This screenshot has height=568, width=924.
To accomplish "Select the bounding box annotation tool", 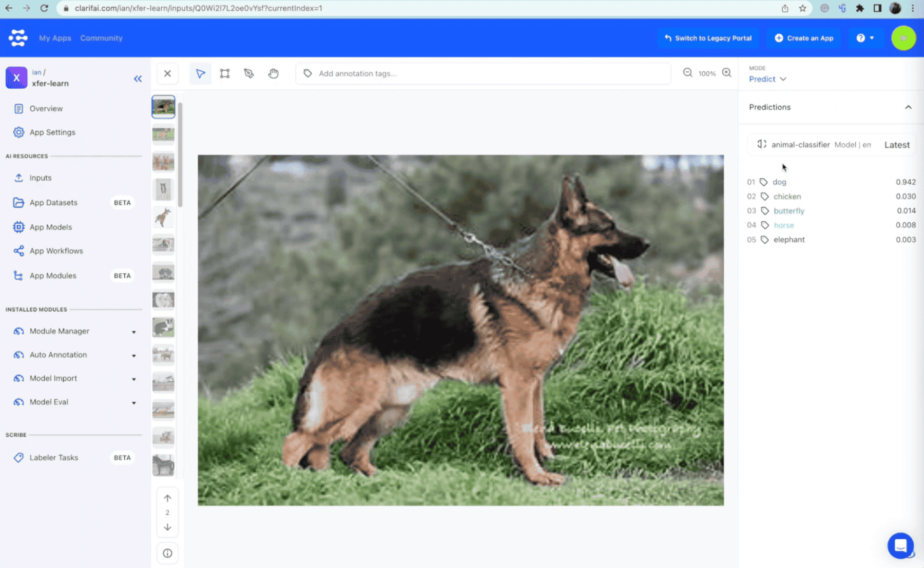I will [x=225, y=73].
